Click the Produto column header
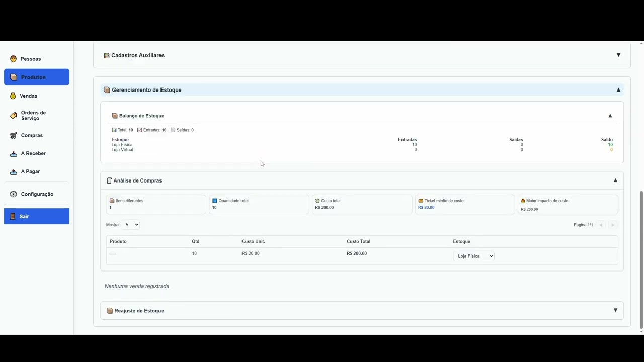Screen dimensions: 644x362 pyautogui.click(x=118, y=241)
